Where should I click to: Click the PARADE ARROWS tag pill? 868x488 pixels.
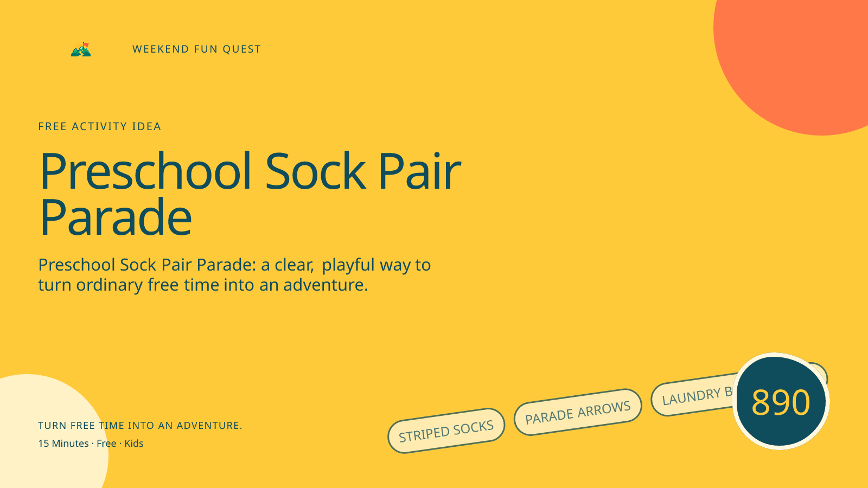[x=578, y=412]
